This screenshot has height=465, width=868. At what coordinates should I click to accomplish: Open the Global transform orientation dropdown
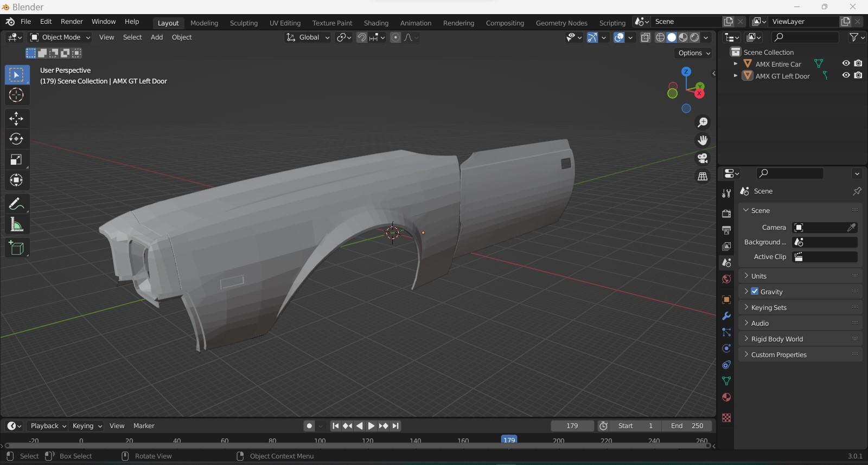coord(308,37)
